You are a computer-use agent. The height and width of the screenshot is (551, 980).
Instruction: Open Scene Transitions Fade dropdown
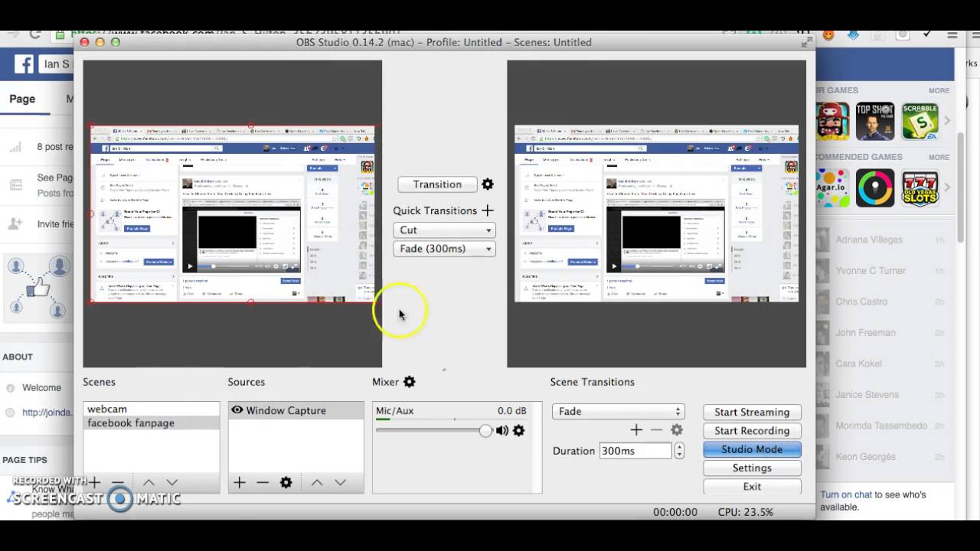pyautogui.click(x=618, y=412)
